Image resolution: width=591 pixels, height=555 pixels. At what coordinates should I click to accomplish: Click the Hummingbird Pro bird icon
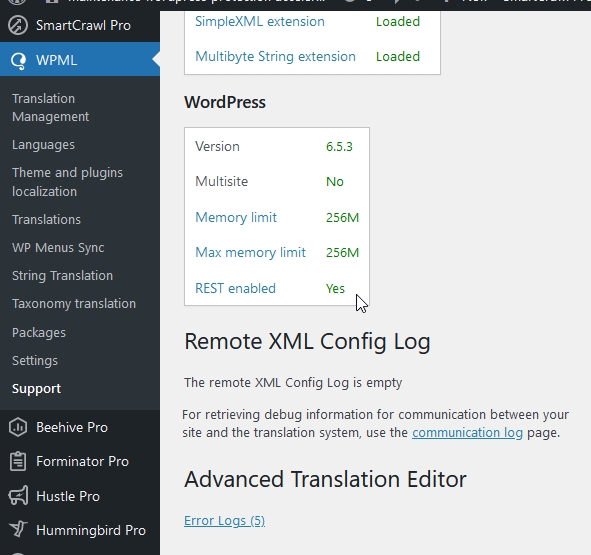(18, 529)
